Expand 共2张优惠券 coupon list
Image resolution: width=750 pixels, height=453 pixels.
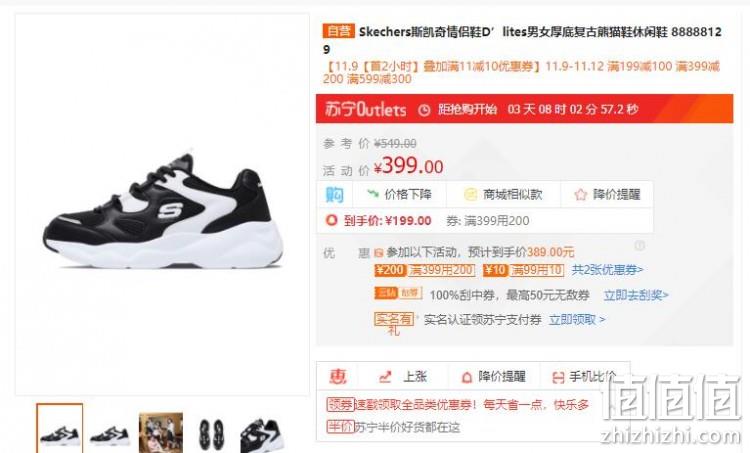(607, 270)
